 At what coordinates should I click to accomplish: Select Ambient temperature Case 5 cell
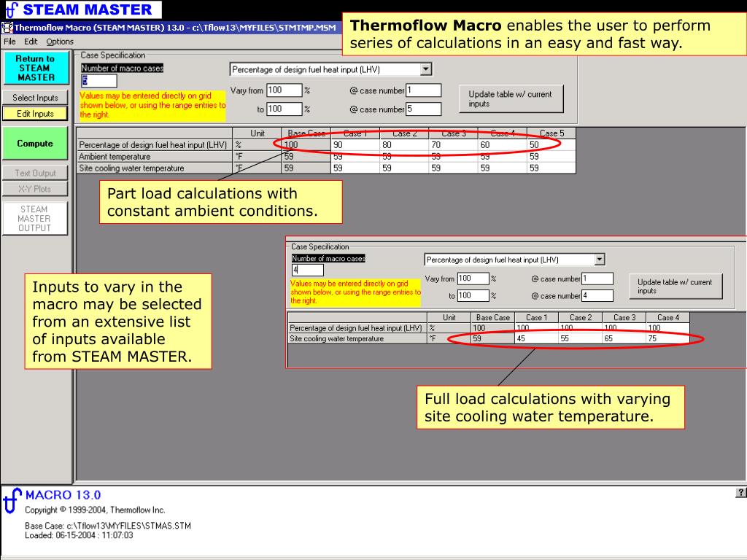click(551, 157)
